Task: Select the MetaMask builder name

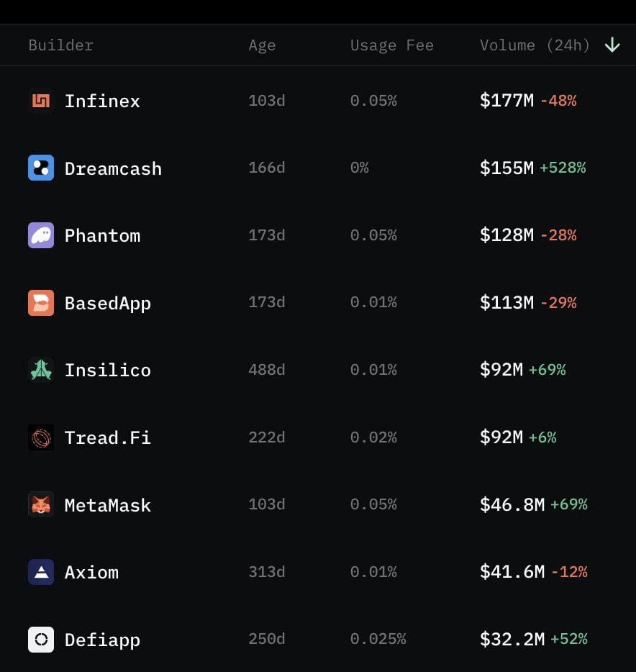Action: [x=108, y=505]
